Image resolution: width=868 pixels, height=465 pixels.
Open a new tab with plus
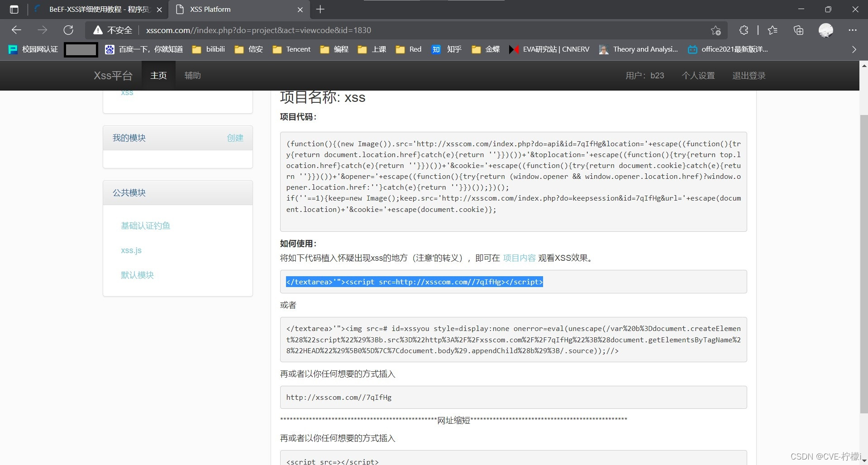pyautogui.click(x=320, y=9)
